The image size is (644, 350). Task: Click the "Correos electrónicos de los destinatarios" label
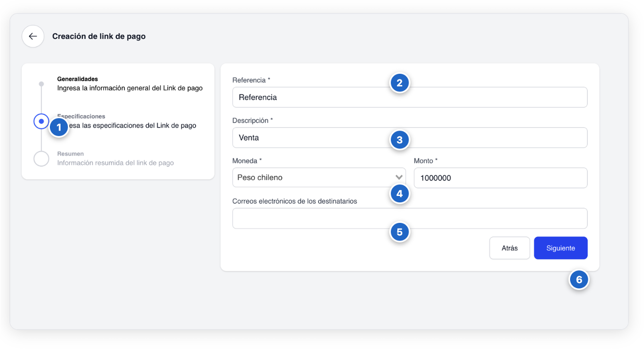tap(295, 201)
